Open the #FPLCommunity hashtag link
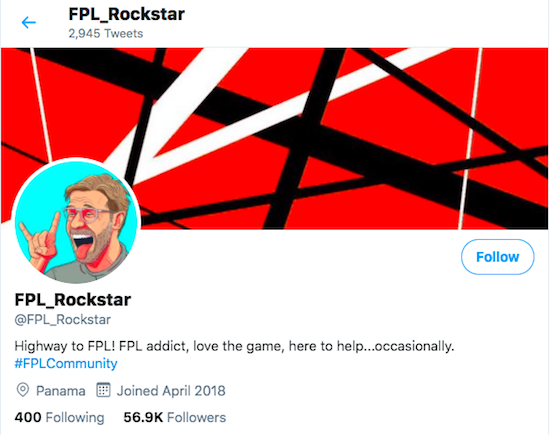This screenshot has width=550, height=435. tap(66, 363)
